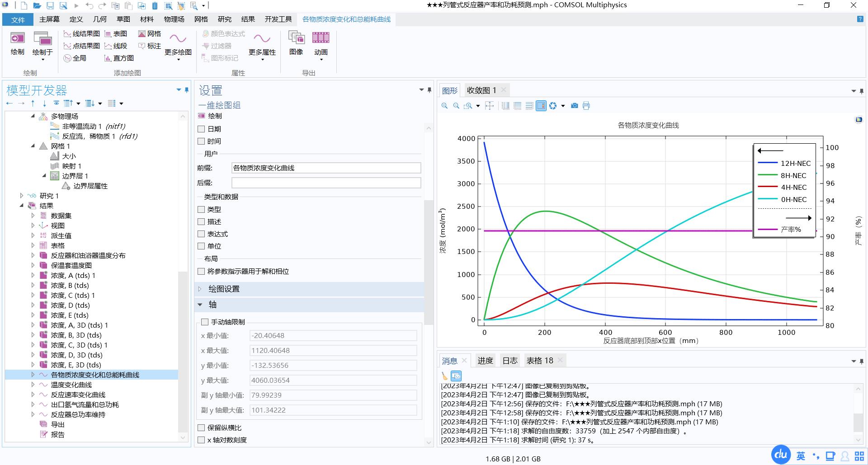Add a Point Graph (点结果图) plot
Screen dimensions: 868x465
coord(81,46)
